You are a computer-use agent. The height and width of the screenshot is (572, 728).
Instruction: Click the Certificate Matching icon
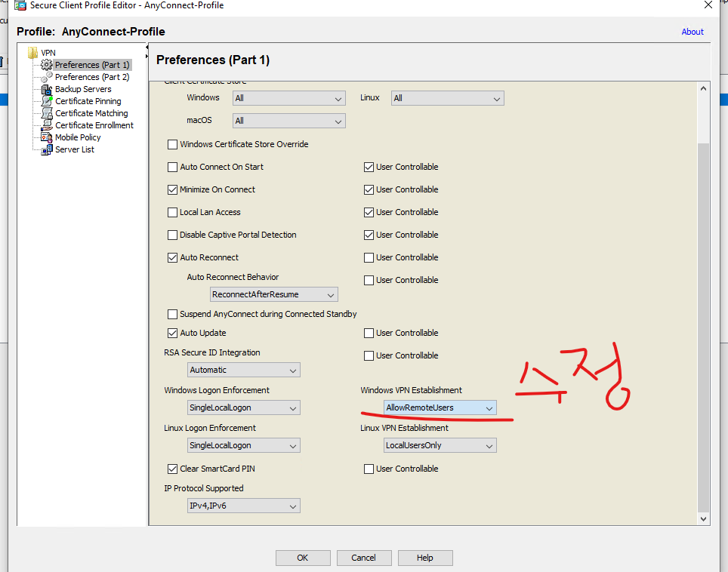pyautogui.click(x=46, y=113)
